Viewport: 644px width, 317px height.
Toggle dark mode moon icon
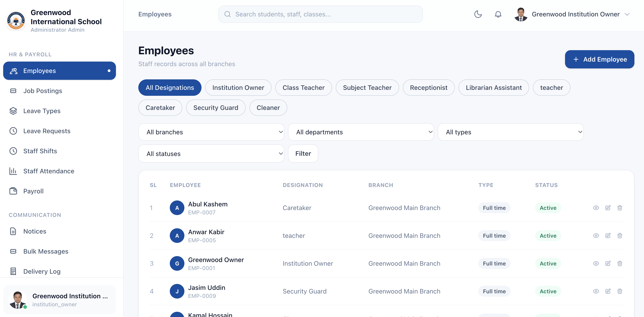pyautogui.click(x=478, y=14)
